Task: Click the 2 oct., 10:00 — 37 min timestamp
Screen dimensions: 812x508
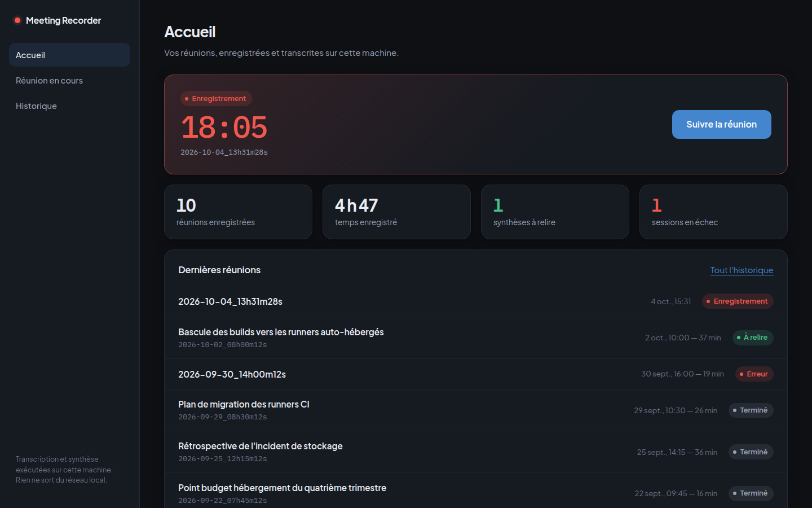Action: (x=683, y=338)
